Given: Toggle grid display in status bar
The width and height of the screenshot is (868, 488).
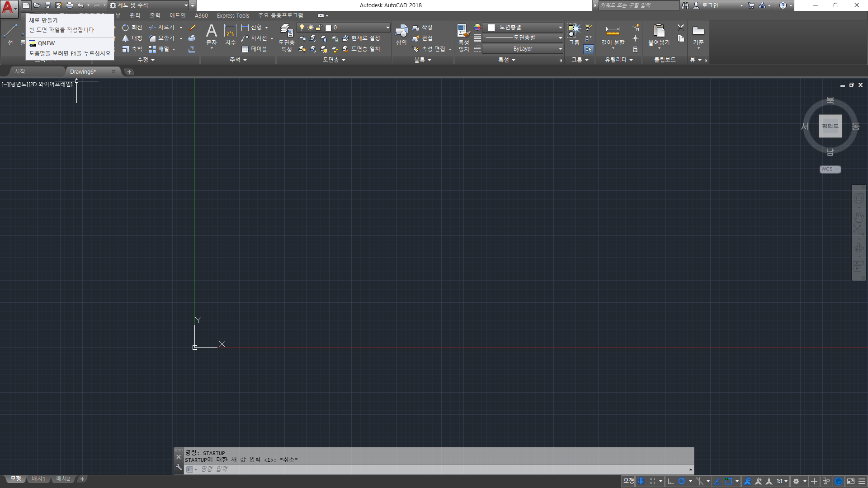Looking at the screenshot, I should point(641,481).
